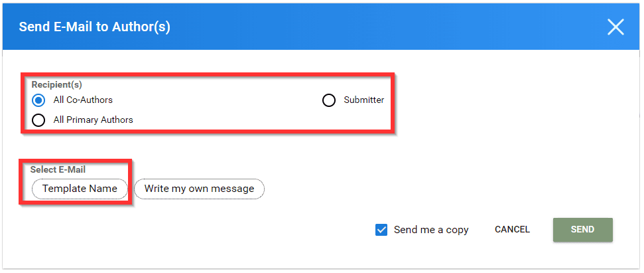The height and width of the screenshot is (273, 644).
Task: Click the Select E-Mail heading label
Action: coord(58,169)
